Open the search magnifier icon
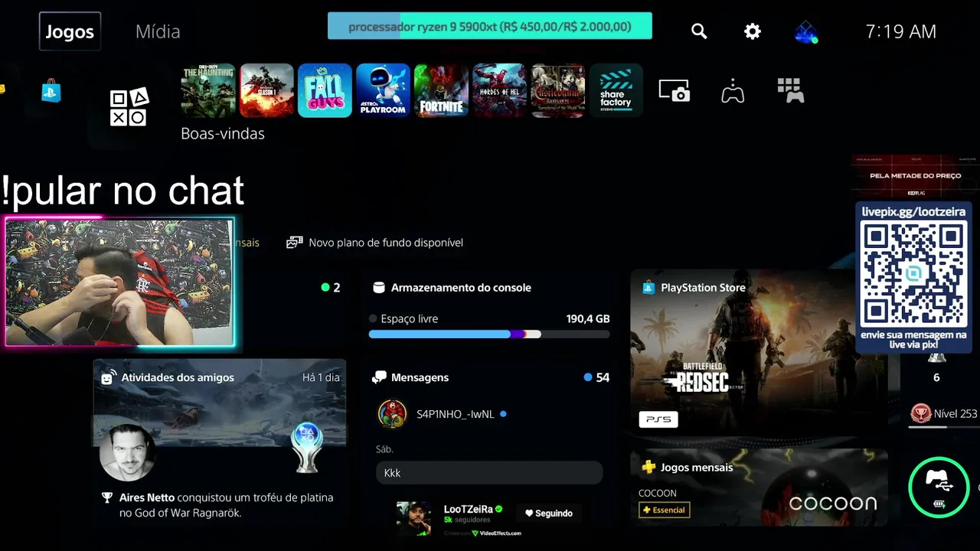The height and width of the screenshot is (551, 980). tap(699, 31)
